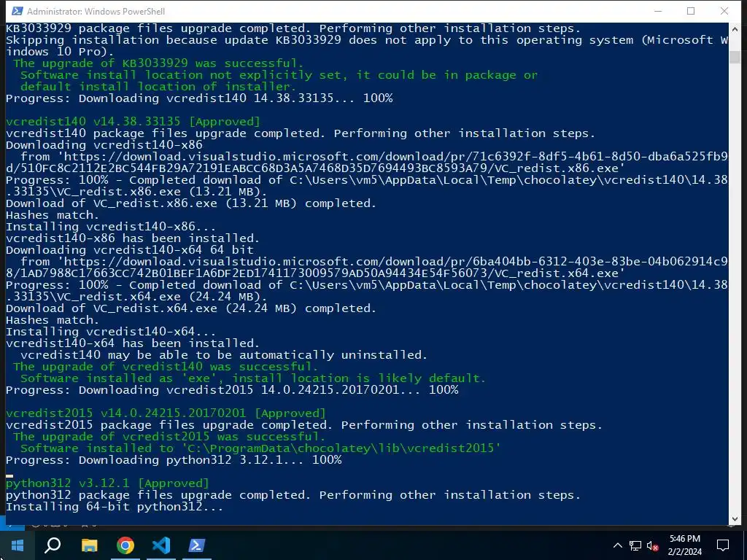The width and height of the screenshot is (747, 560).
Task: Click 'vcredist140 v14.38.33135 [Approved]' line
Action: click(x=133, y=122)
